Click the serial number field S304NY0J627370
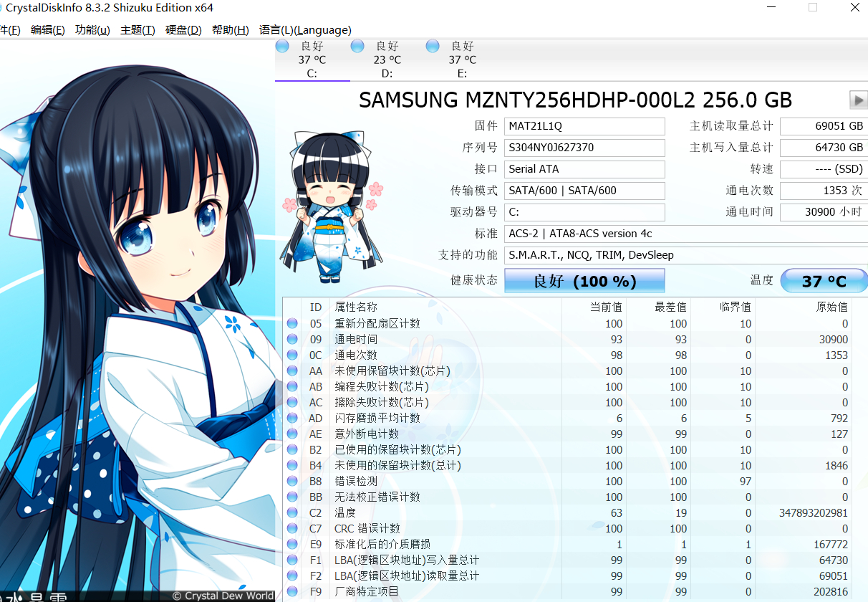Image resolution: width=868 pixels, height=602 pixels. pos(584,148)
